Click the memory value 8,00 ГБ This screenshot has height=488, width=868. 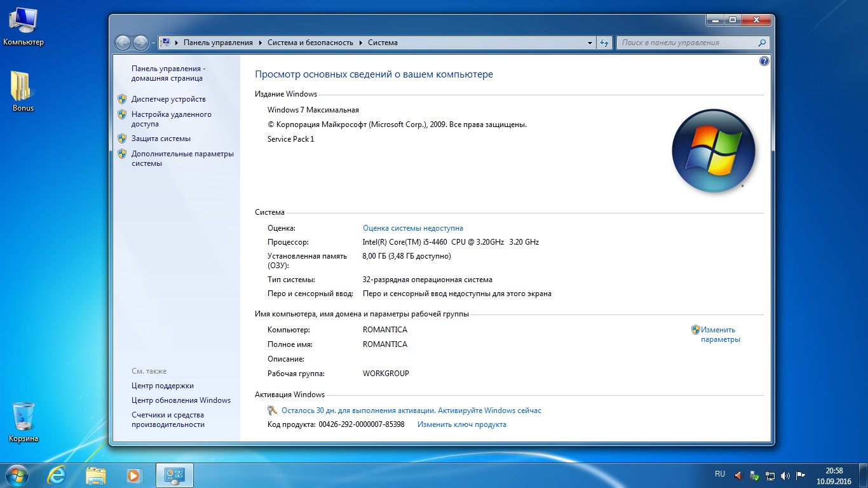tap(407, 256)
